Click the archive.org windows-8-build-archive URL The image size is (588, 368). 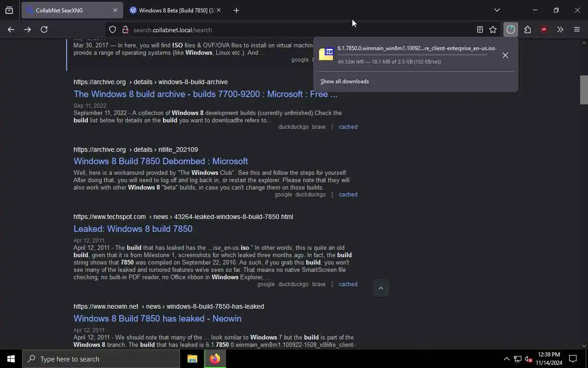(151, 82)
